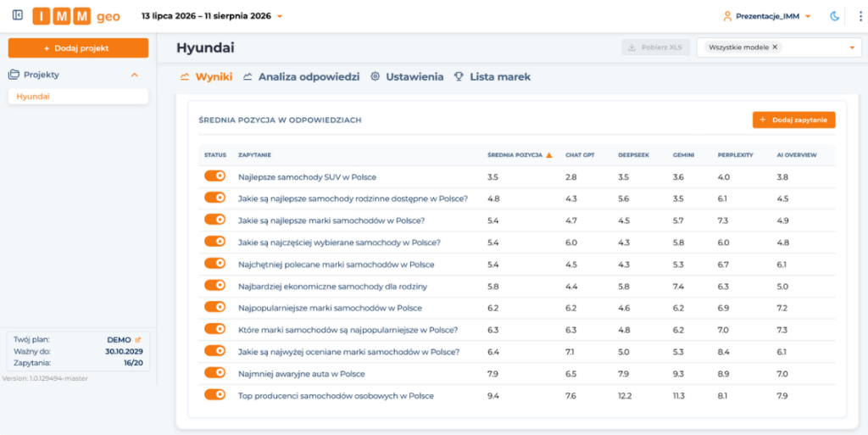The image size is (868, 435).
Task: Click Chat GPT value 2.8 in SUV row
Action: (571, 177)
